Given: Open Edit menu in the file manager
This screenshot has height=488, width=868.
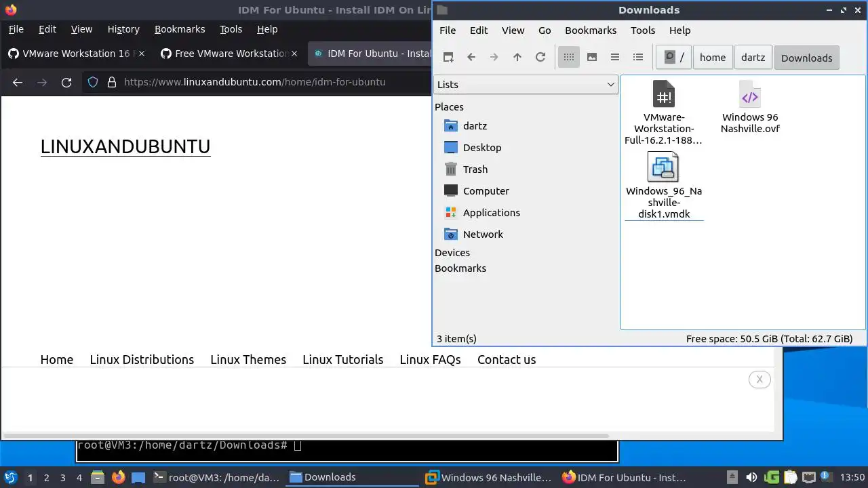Looking at the screenshot, I should click(479, 30).
